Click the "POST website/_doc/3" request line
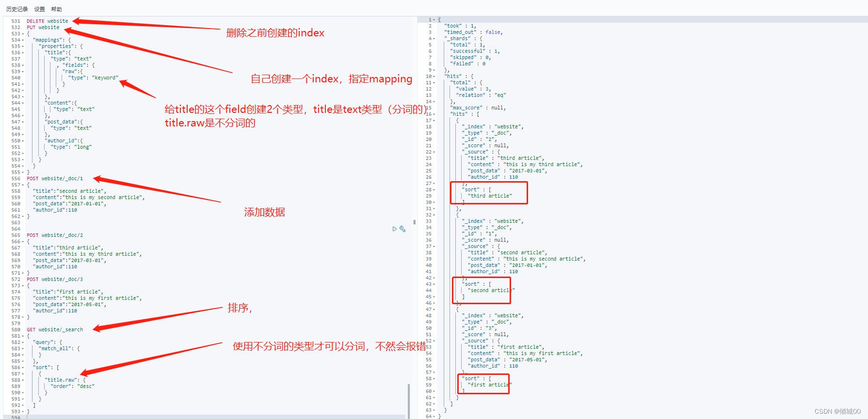The height and width of the screenshot is (419, 868). point(55,279)
